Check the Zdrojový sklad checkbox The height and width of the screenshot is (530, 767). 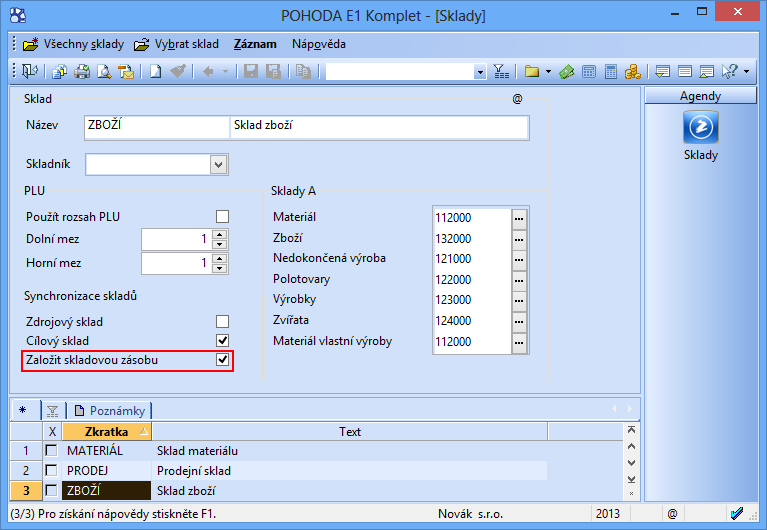pyautogui.click(x=223, y=322)
